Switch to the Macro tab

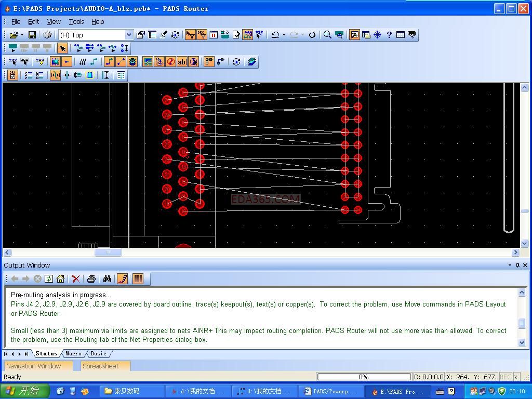coord(73,353)
